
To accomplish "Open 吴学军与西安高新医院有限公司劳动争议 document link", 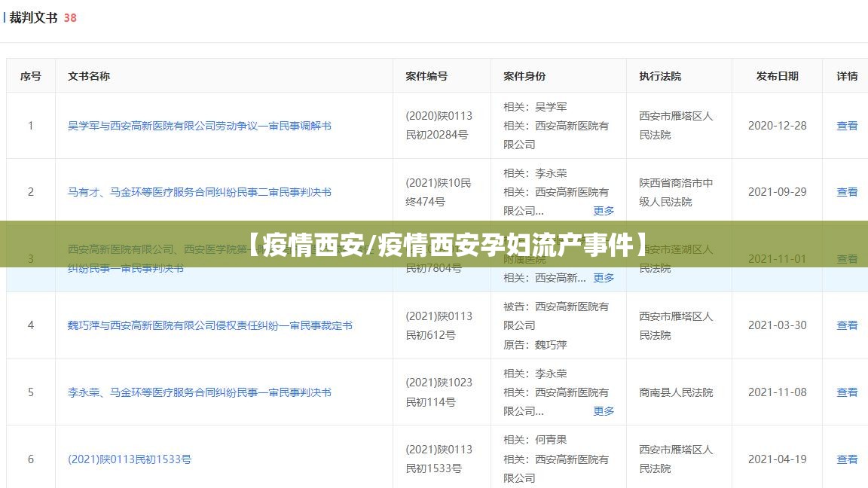I will pos(199,126).
